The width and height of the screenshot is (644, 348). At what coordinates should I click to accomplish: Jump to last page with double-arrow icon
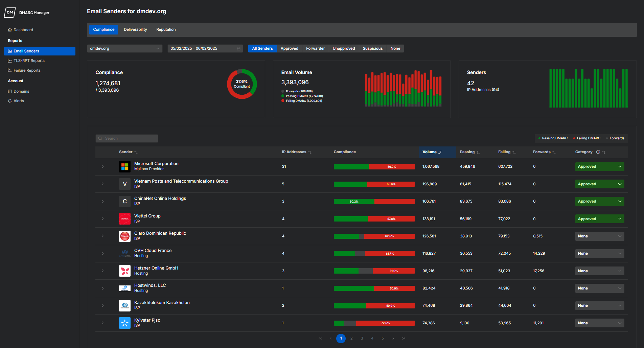pos(404,338)
